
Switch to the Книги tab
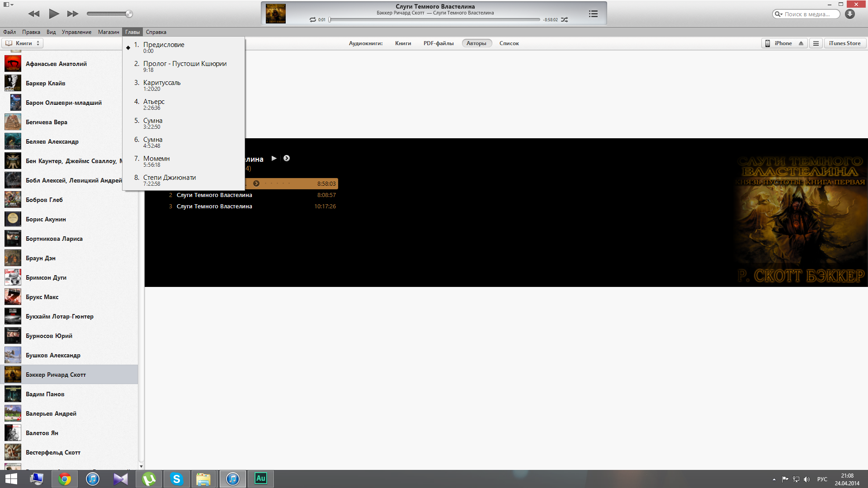pos(403,43)
